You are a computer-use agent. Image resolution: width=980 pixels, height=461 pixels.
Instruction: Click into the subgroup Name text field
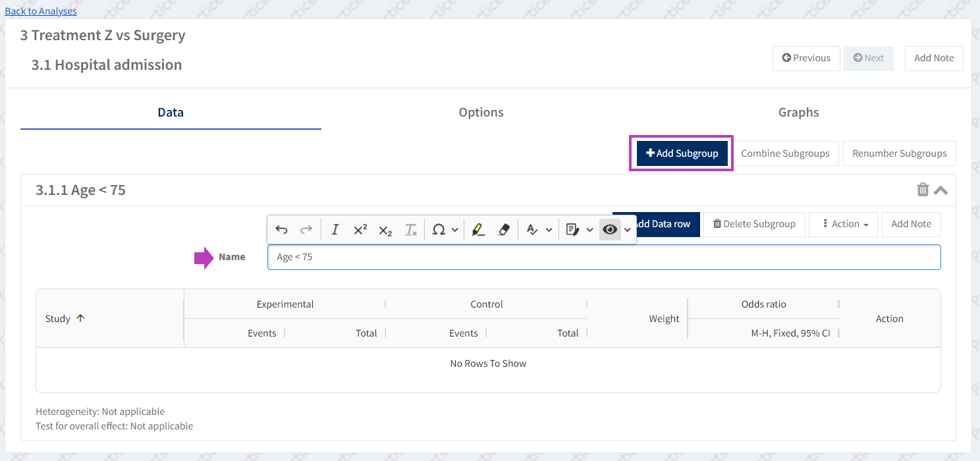click(603, 258)
